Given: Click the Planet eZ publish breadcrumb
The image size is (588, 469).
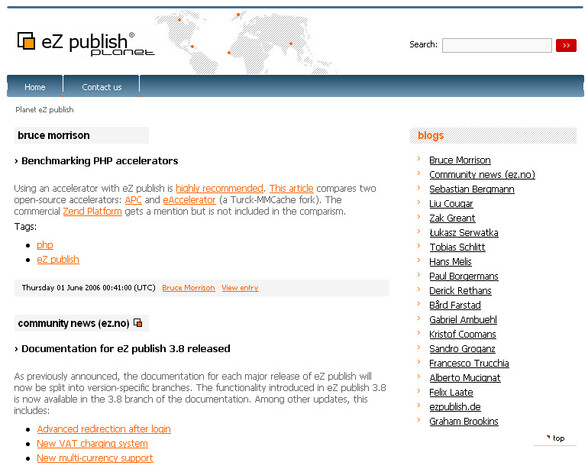Looking at the screenshot, I should 44,109.
